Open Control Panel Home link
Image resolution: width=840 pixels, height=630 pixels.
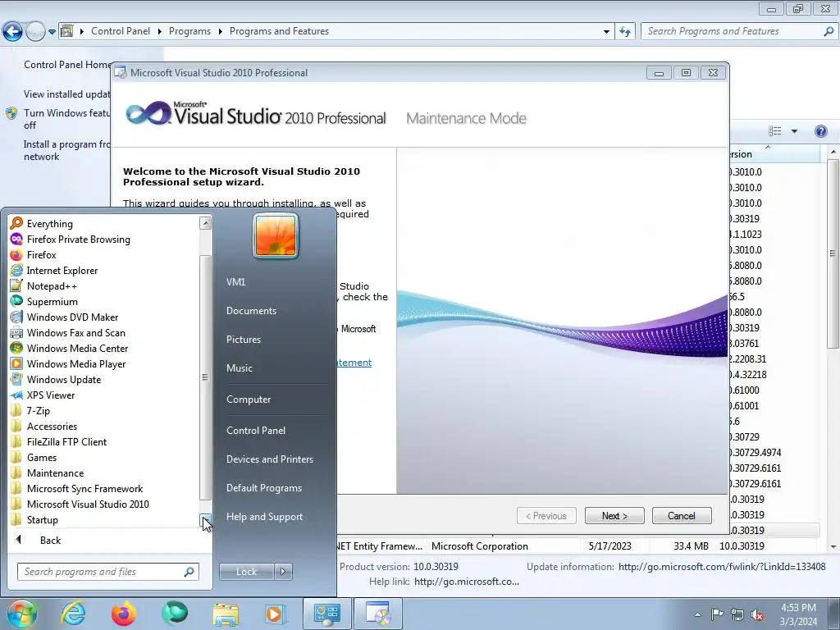(x=67, y=64)
